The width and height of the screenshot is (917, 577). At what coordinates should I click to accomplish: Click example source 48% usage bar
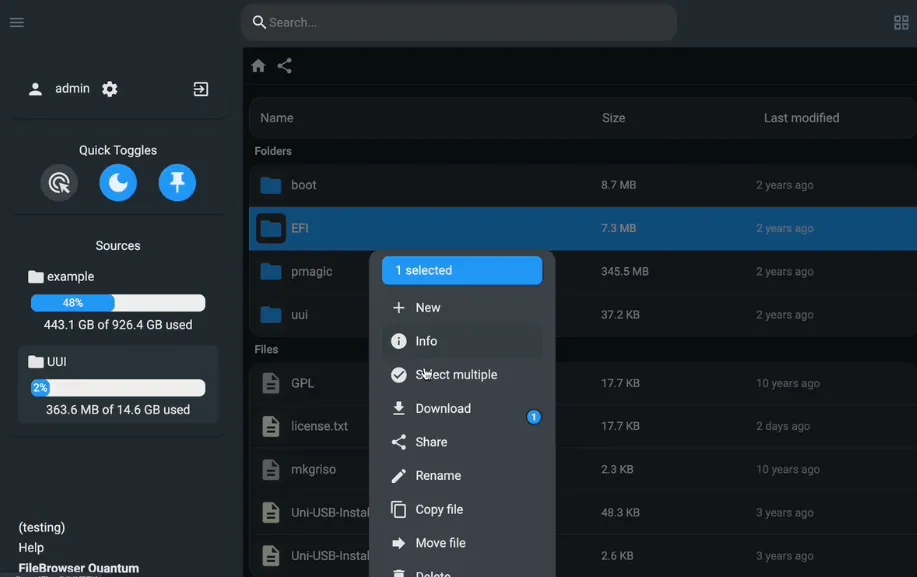click(118, 303)
